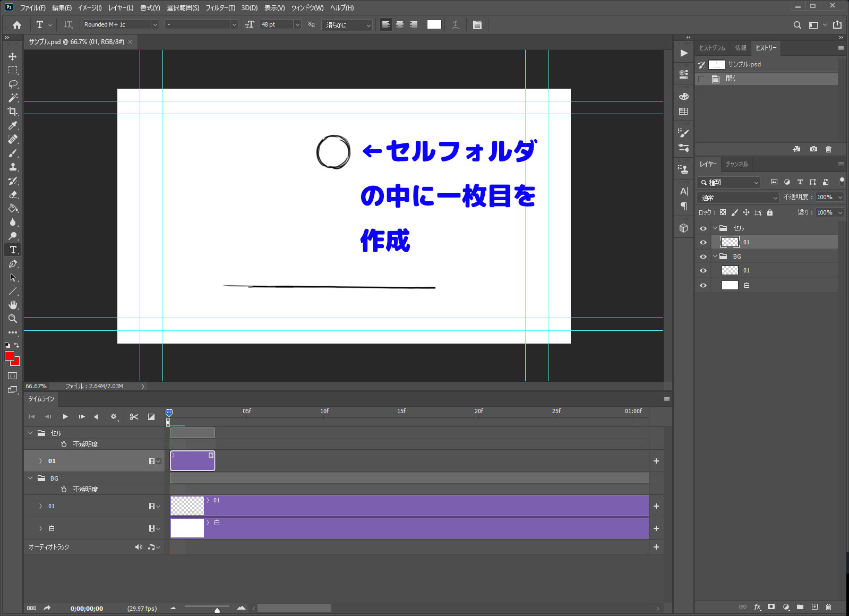Switch to the チャンネル tab
The height and width of the screenshot is (616, 849).
[x=736, y=164]
